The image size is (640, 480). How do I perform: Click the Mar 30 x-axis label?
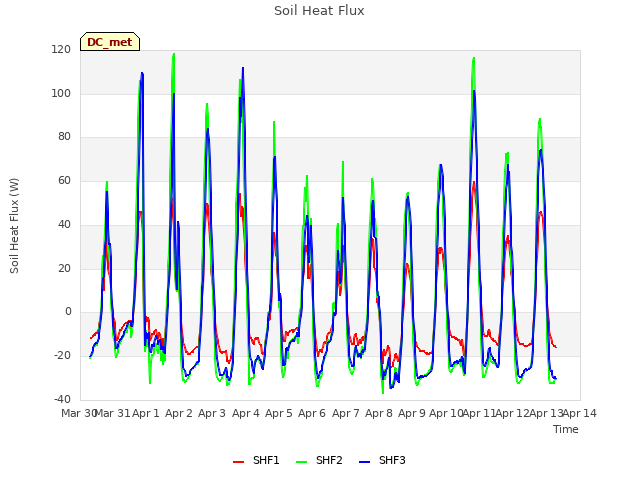(x=78, y=413)
